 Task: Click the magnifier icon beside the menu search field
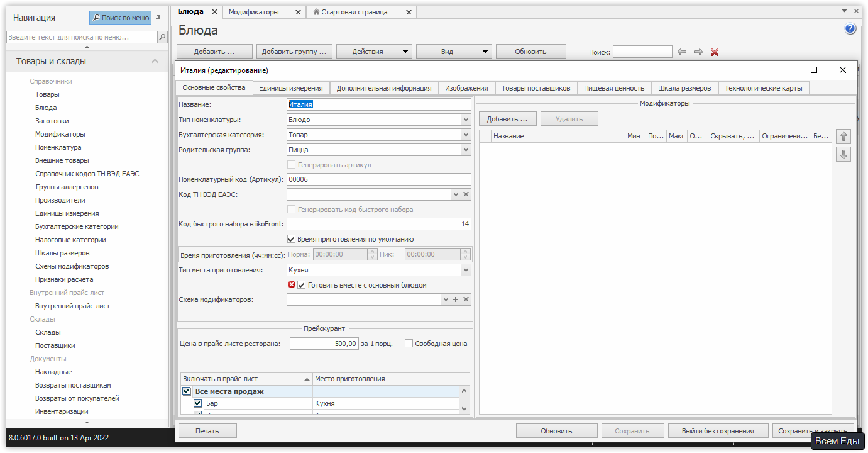tap(162, 38)
